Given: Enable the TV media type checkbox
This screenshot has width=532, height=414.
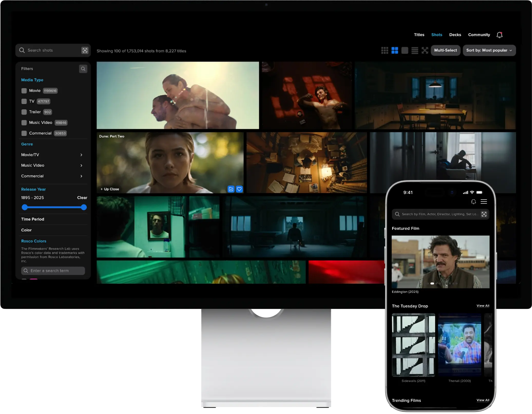Looking at the screenshot, I should coord(24,102).
